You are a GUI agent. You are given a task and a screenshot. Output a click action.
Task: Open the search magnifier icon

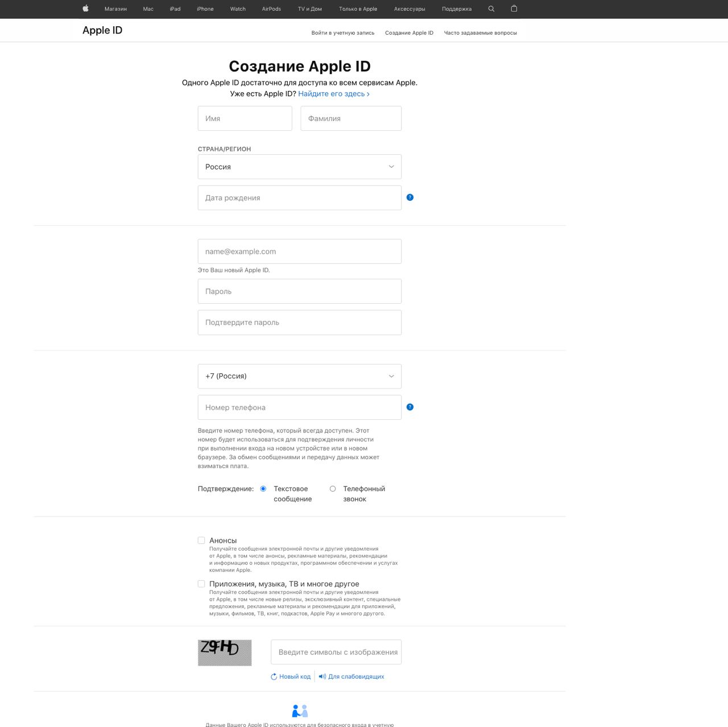(491, 9)
